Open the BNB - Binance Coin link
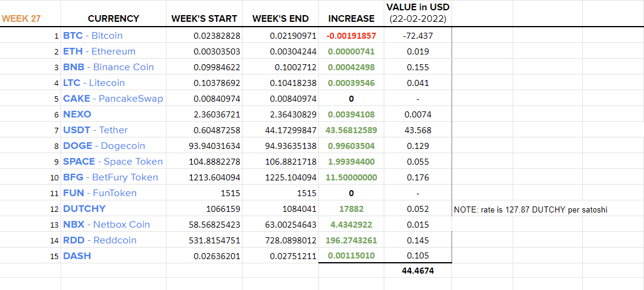The image size is (644, 290). 108,67
